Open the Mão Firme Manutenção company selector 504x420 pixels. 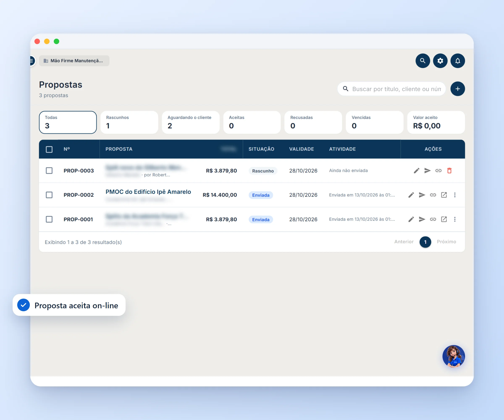tap(74, 61)
